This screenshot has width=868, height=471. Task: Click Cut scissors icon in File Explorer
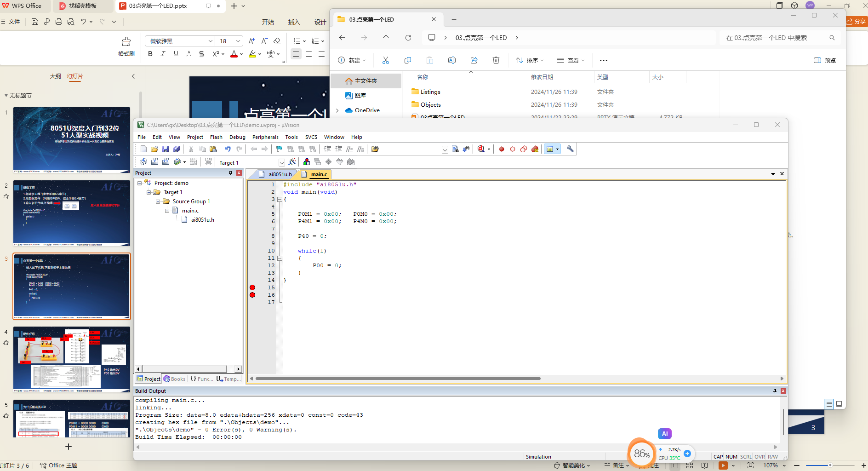(x=386, y=60)
